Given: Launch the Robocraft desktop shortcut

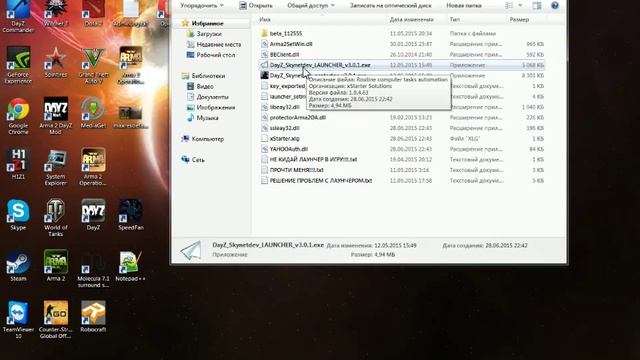Looking at the screenshot, I should coord(93,317).
